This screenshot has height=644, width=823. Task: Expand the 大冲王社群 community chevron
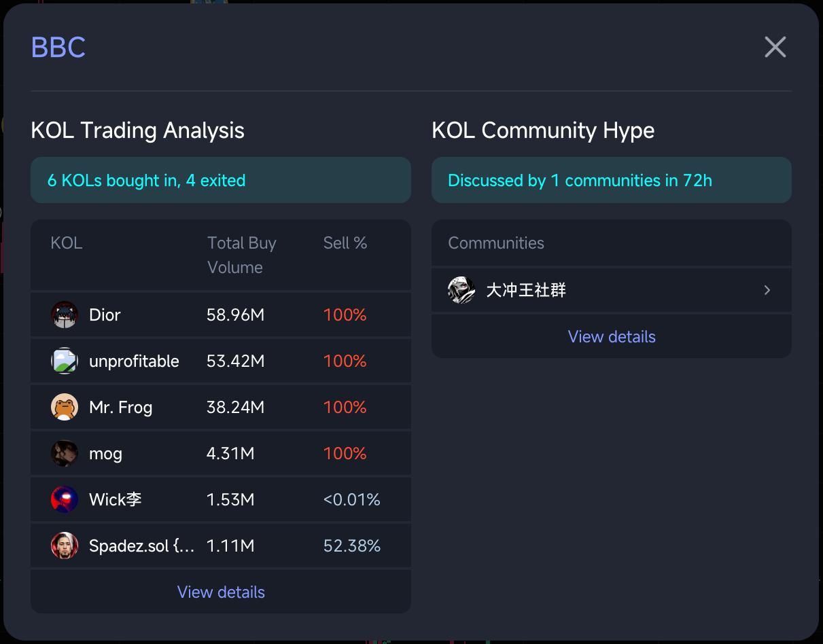point(767,291)
